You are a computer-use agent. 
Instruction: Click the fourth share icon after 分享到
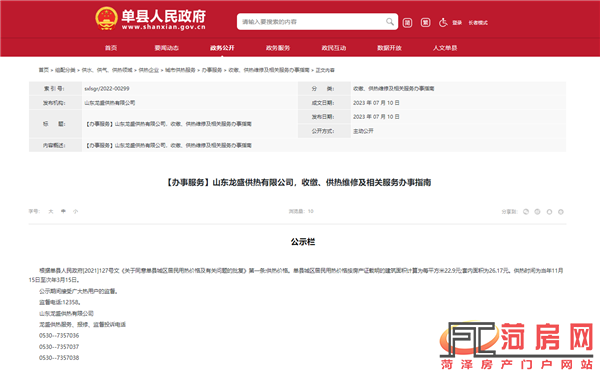(561, 212)
